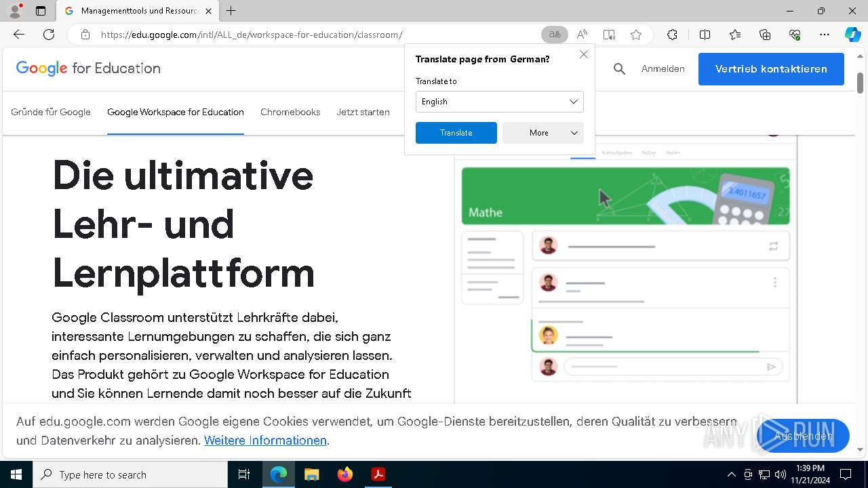
Task: Open a new tab with plus icon
Action: coord(231,11)
